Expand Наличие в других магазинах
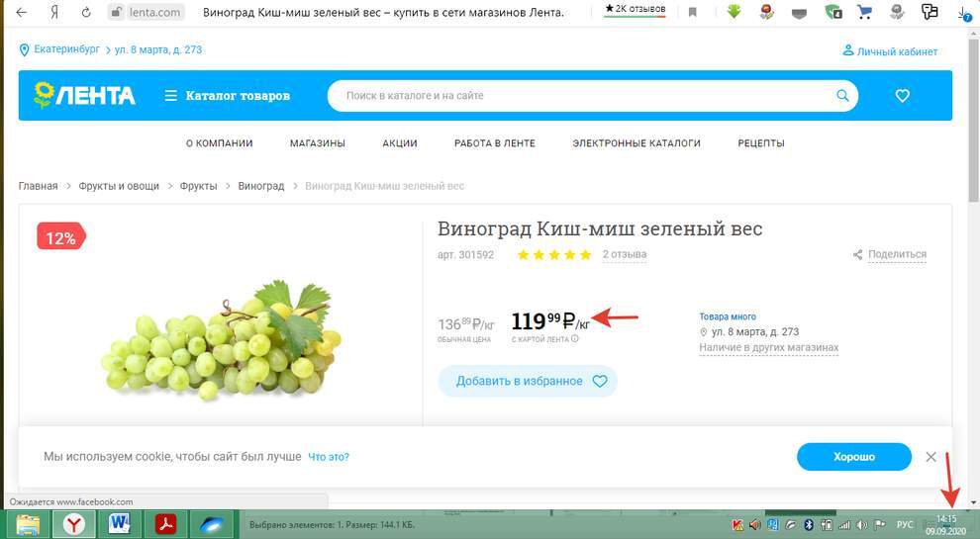This screenshot has height=539, width=980. pos(768,348)
